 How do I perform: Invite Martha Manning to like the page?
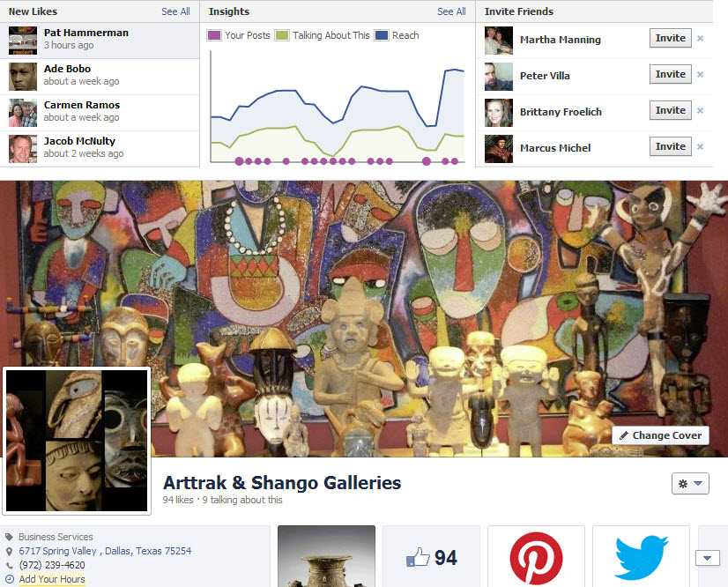click(x=671, y=38)
